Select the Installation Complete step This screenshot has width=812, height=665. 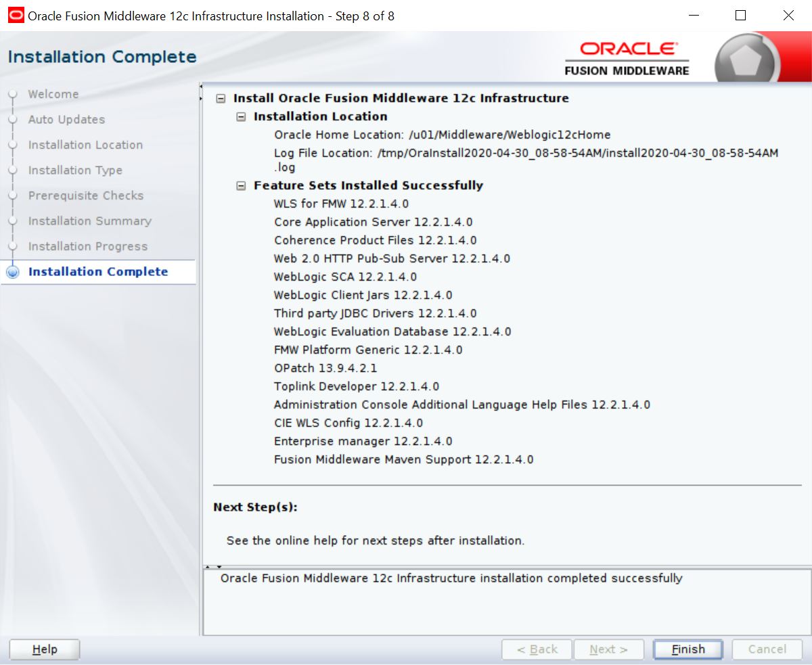click(98, 272)
